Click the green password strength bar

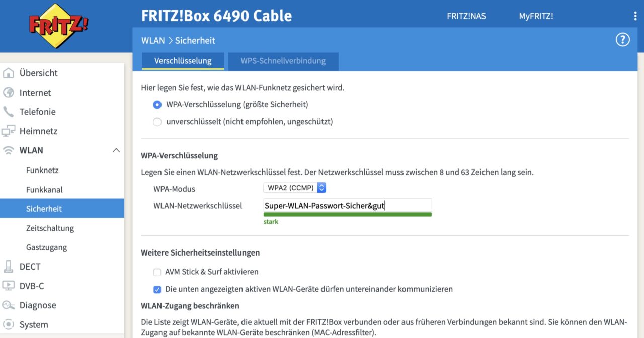(x=347, y=214)
